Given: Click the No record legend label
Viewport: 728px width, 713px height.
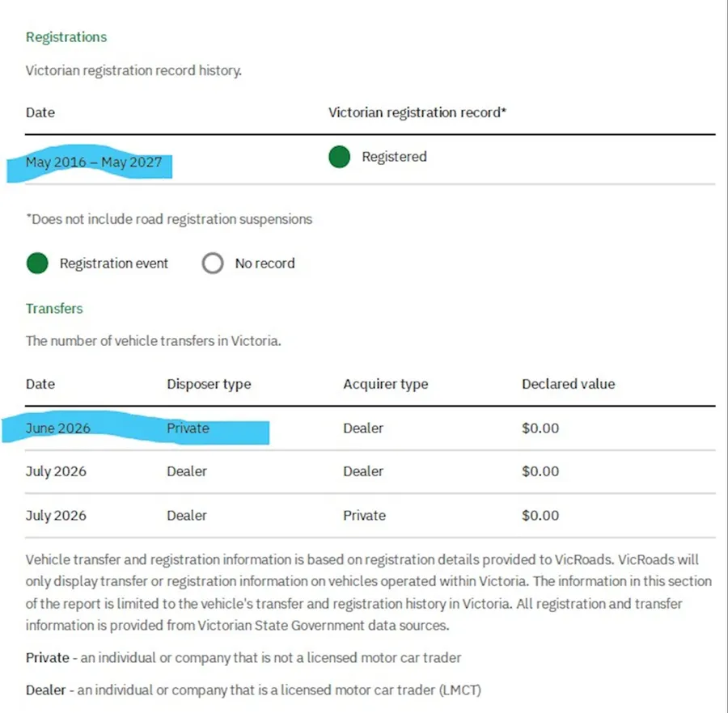Looking at the screenshot, I should [x=265, y=263].
